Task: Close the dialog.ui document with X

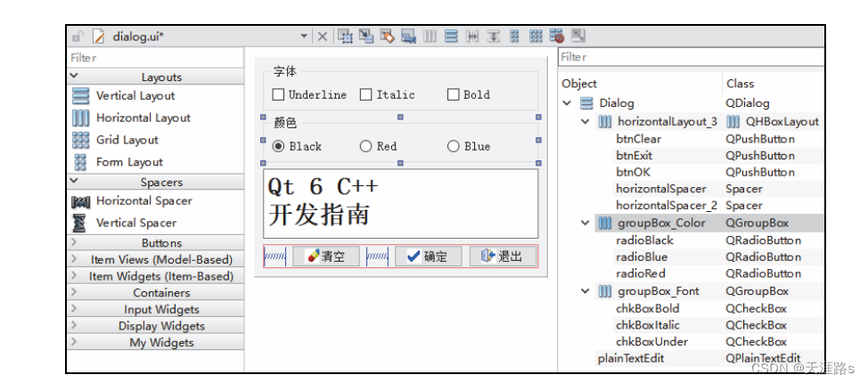Action: click(x=323, y=37)
